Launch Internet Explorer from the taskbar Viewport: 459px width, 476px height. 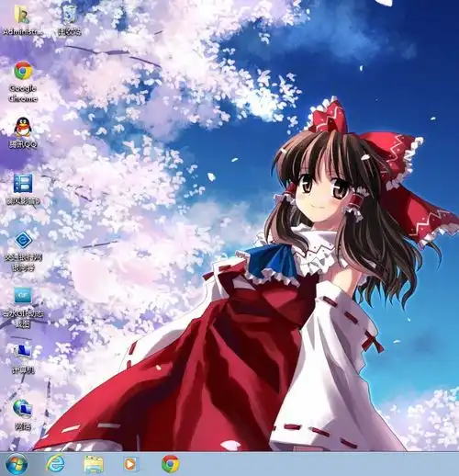tap(55, 464)
